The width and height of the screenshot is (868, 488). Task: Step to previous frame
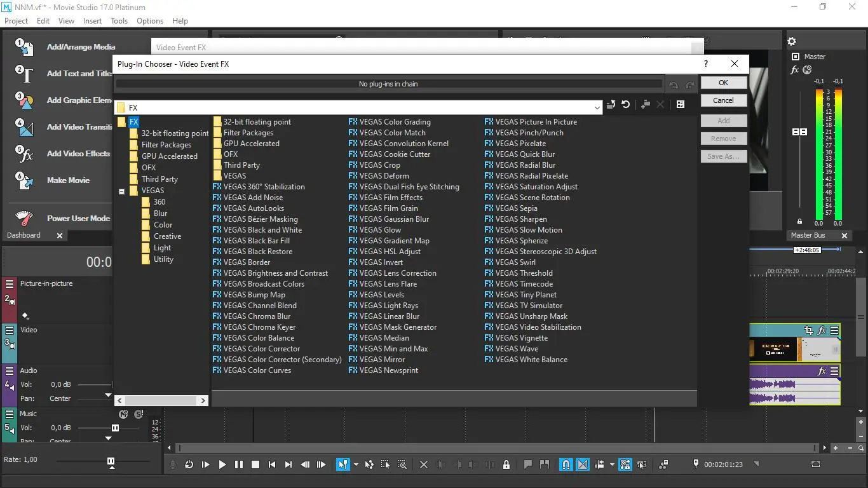[304, 464]
